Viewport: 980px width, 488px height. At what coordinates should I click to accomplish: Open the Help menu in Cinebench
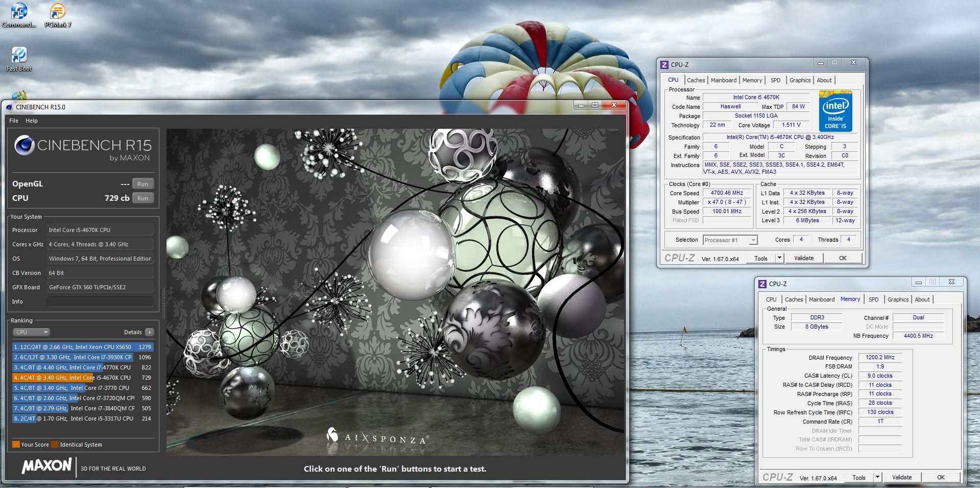click(x=32, y=121)
